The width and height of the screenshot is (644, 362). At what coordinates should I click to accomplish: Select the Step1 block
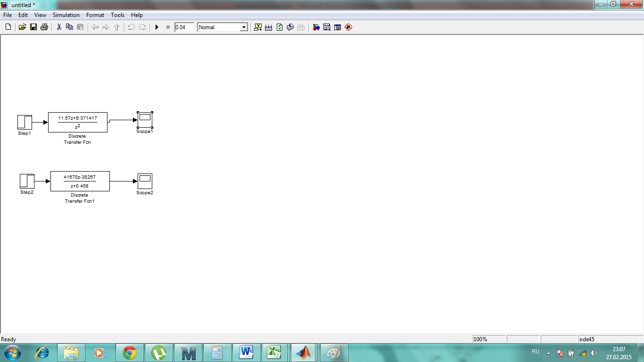pyautogui.click(x=25, y=122)
